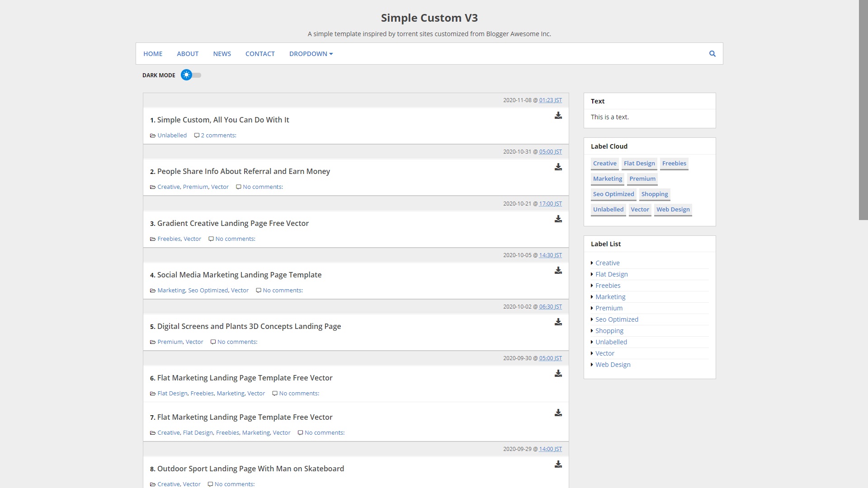The width and height of the screenshot is (868, 488).
Task: Expand the DROPDOWN nav menu
Action: pyautogui.click(x=311, y=54)
